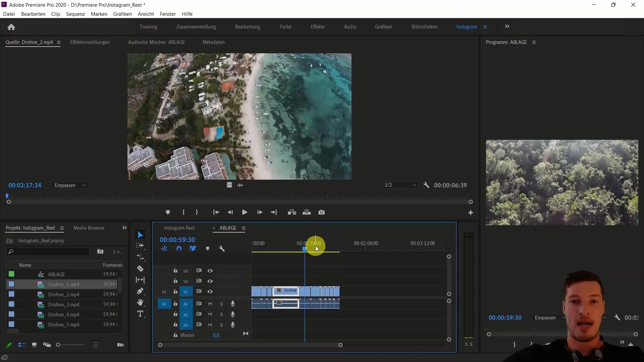644x362 pixels.
Task: Mark Out point in Source monitor
Action: point(197,212)
